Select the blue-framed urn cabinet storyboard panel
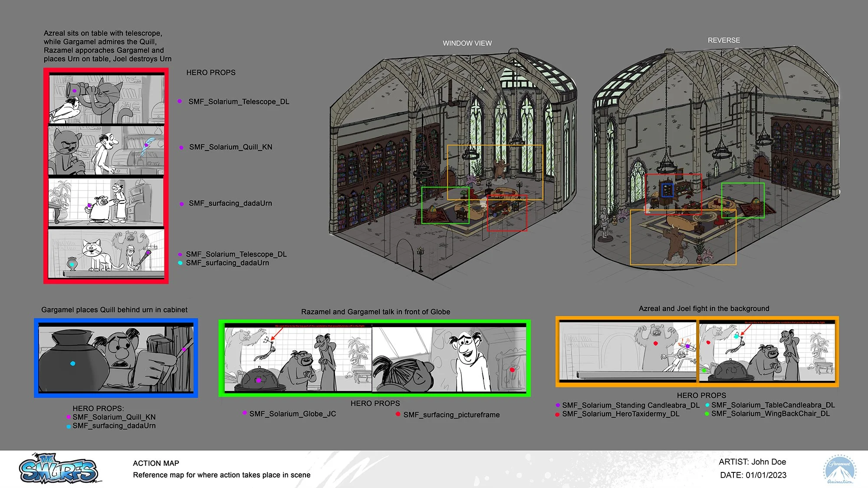Image resolution: width=868 pixels, height=488 pixels. [116, 358]
